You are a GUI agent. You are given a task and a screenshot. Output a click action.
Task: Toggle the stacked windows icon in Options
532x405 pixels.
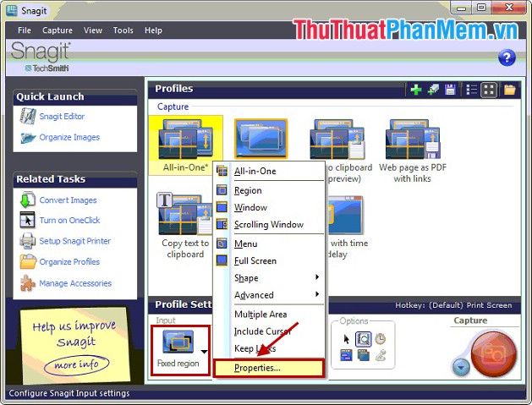pos(363,355)
